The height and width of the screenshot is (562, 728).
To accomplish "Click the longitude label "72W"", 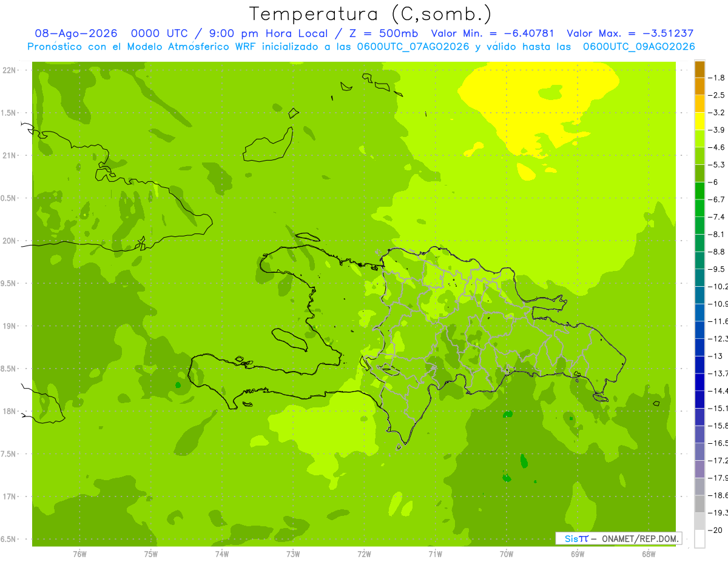I will [364, 554].
